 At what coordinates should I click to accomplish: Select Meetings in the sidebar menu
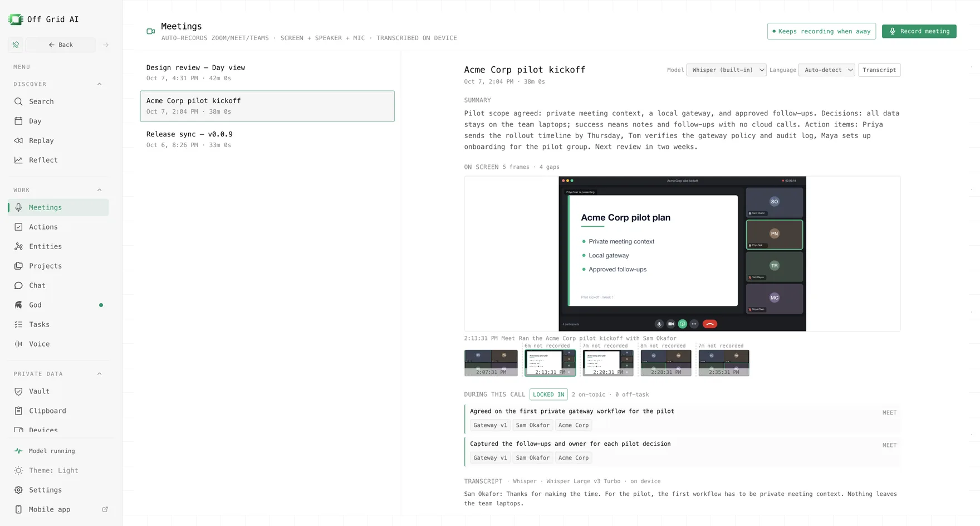(58, 207)
